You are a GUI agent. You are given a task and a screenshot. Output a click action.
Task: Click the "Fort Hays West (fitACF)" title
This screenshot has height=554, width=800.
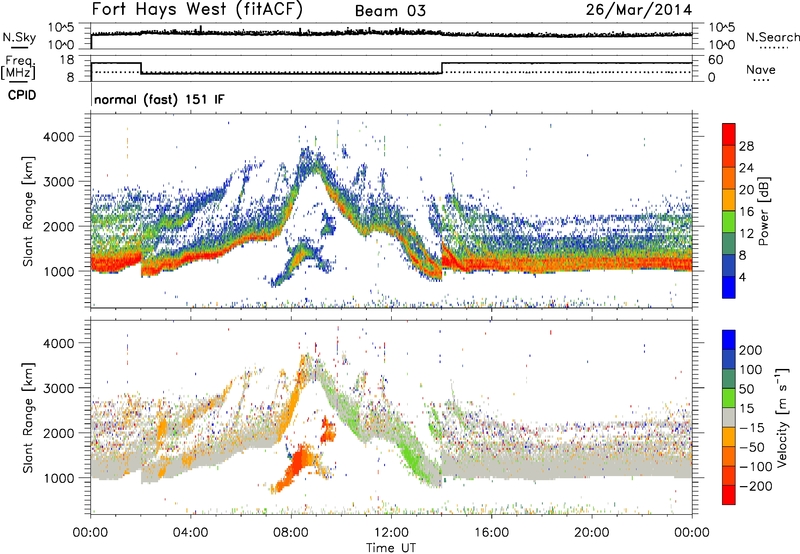(x=197, y=10)
